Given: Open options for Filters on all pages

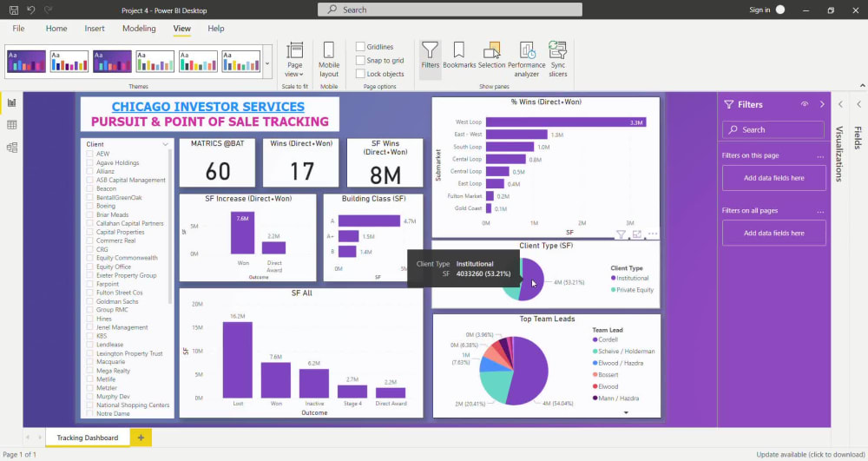Looking at the screenshot, I should coord(820,212).
